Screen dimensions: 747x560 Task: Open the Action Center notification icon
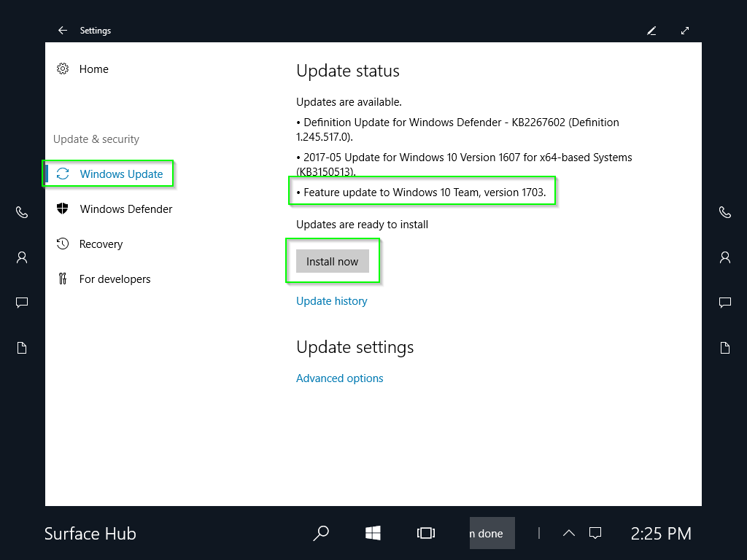pos(595,533)
